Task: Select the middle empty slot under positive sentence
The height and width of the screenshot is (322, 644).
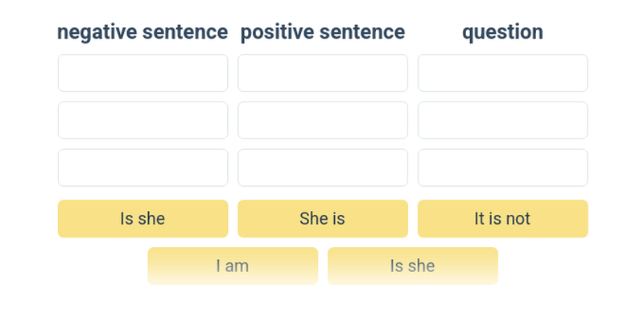Action: (323, 120)
